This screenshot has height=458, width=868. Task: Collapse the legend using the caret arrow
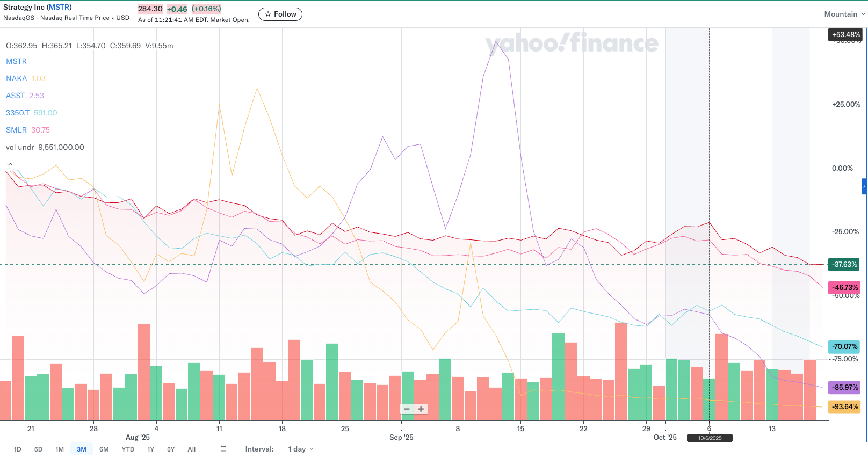point(10,164)
